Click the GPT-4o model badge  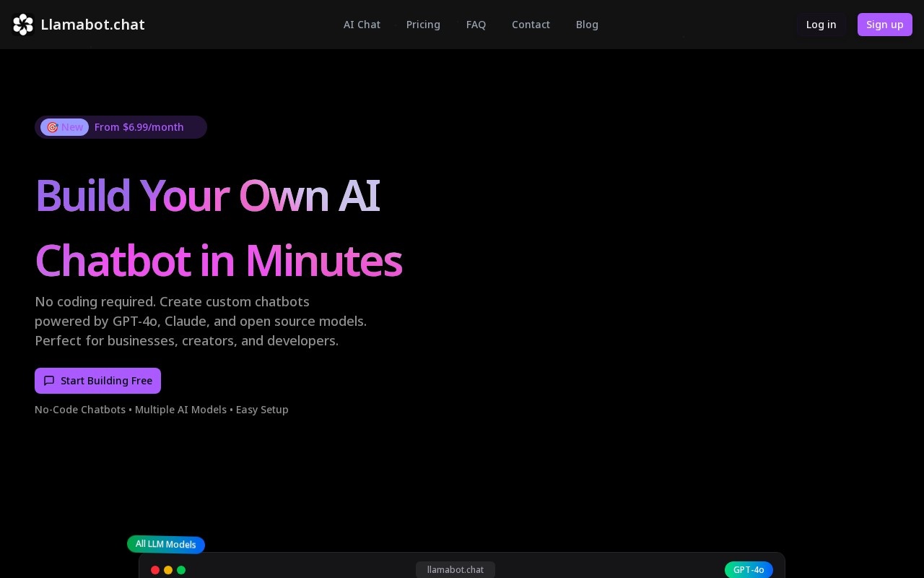click(749, 570)
